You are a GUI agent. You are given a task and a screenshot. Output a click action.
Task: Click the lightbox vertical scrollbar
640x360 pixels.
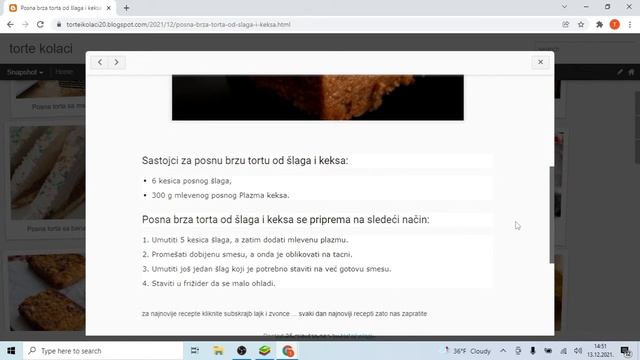tap(552, 215)
